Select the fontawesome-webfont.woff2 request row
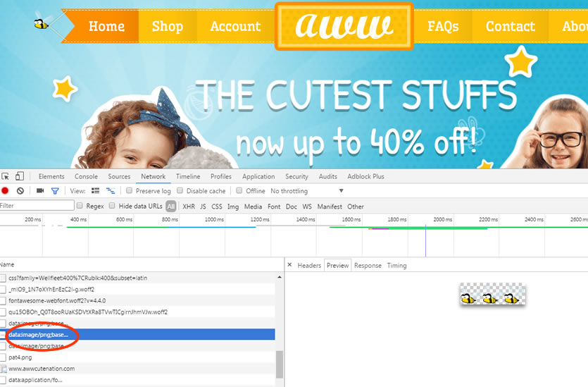The image size is (588, 387). (137, 300)
